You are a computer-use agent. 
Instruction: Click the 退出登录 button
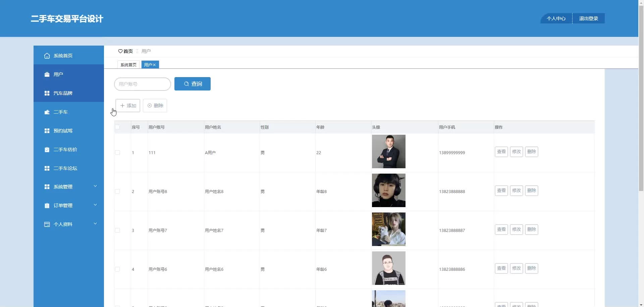[x=589, y=18]
